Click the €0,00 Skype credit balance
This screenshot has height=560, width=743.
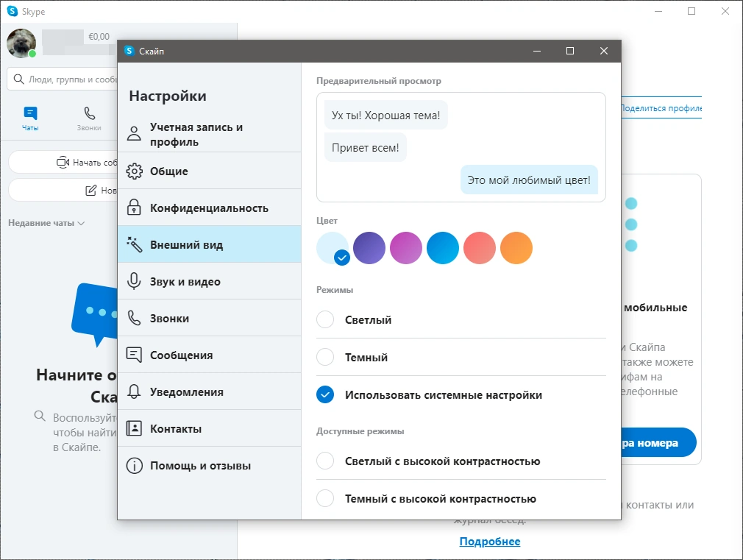(x=99, y=37)
